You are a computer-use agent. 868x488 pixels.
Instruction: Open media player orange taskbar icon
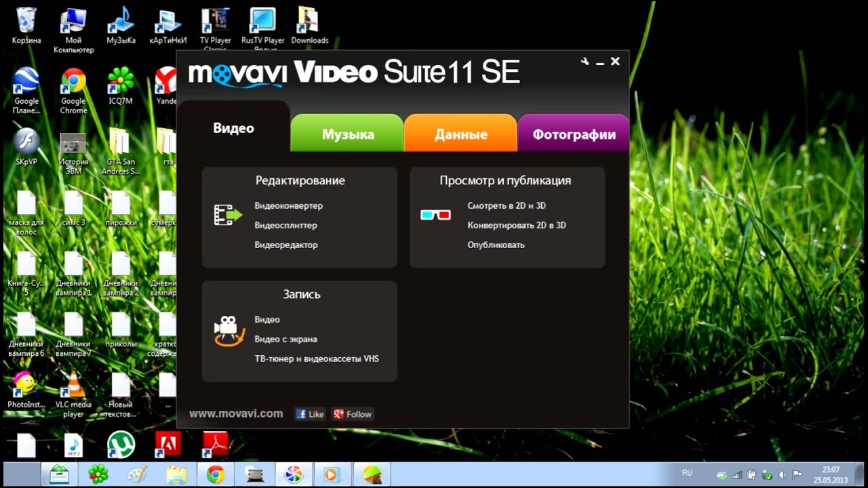[333, 474]
